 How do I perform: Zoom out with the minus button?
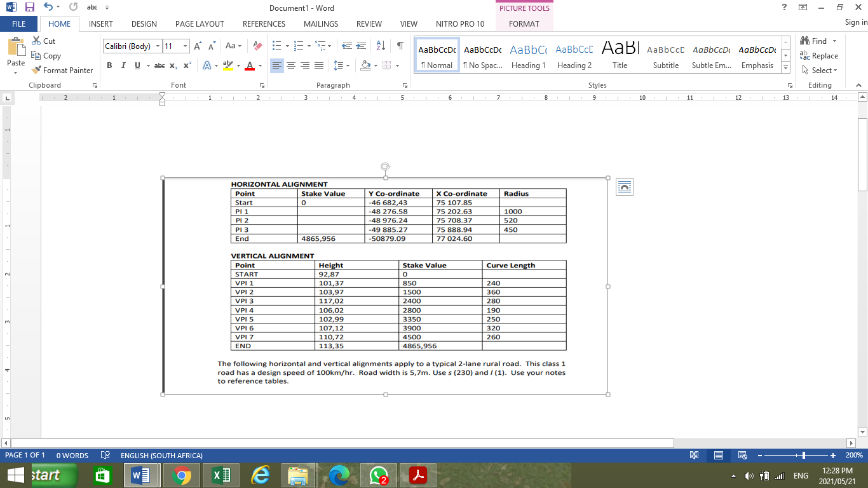pos(759,456)
